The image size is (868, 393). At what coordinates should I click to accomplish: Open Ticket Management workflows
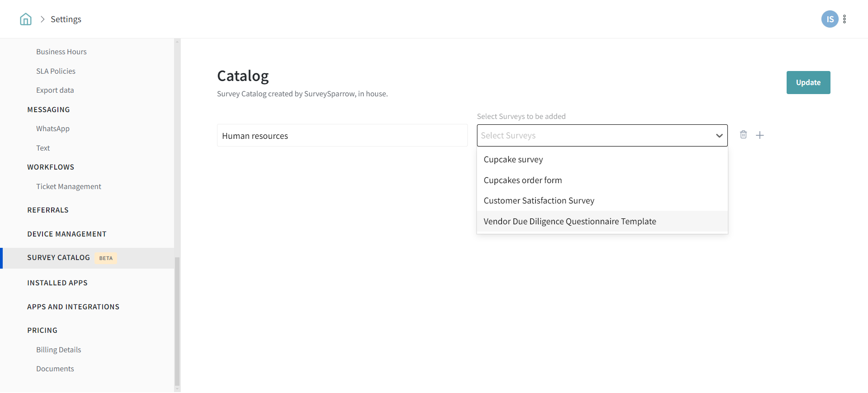[x=69, y=187]
